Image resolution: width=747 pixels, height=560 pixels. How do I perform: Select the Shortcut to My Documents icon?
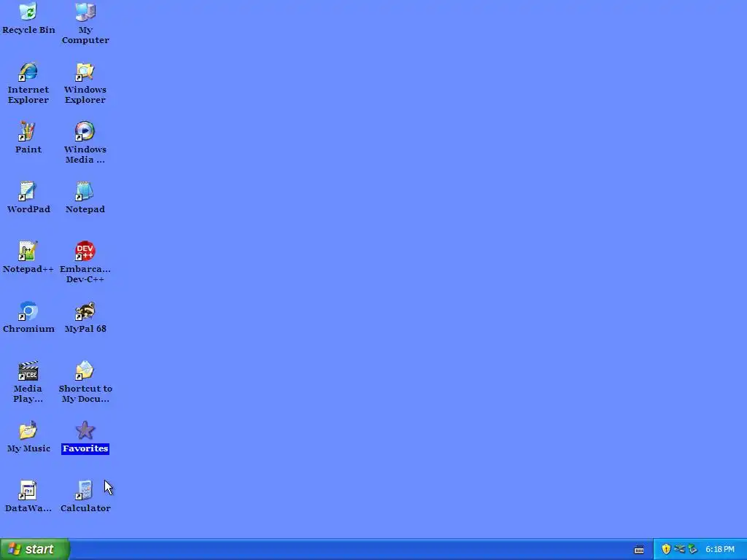(x=85, y=370)
